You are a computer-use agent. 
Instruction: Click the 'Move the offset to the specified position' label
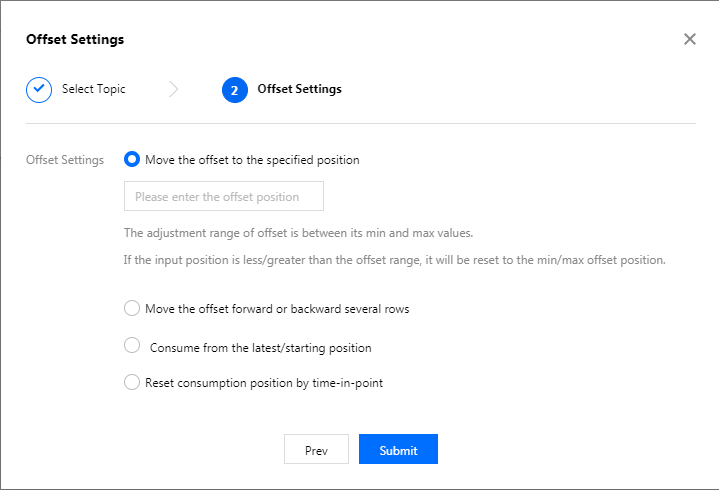(252, 160)
